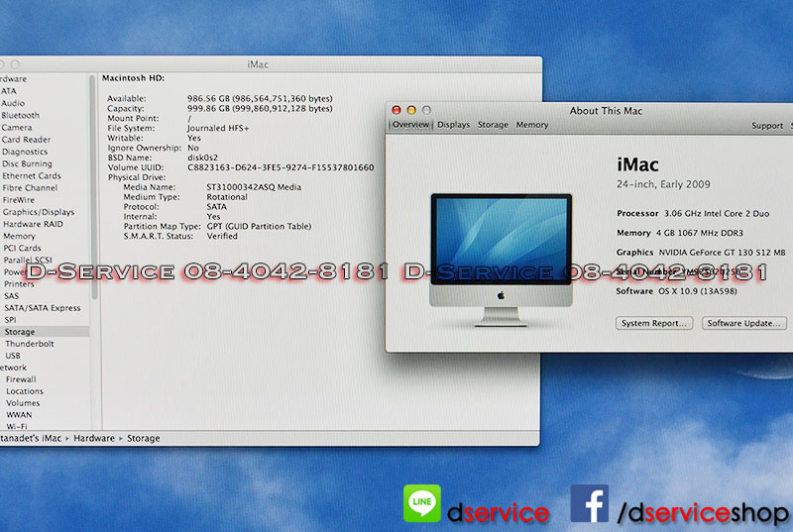Click the System Report... button
Viewport: 793px width, 532px height.
pyautogui.click(x=653, y=323)
